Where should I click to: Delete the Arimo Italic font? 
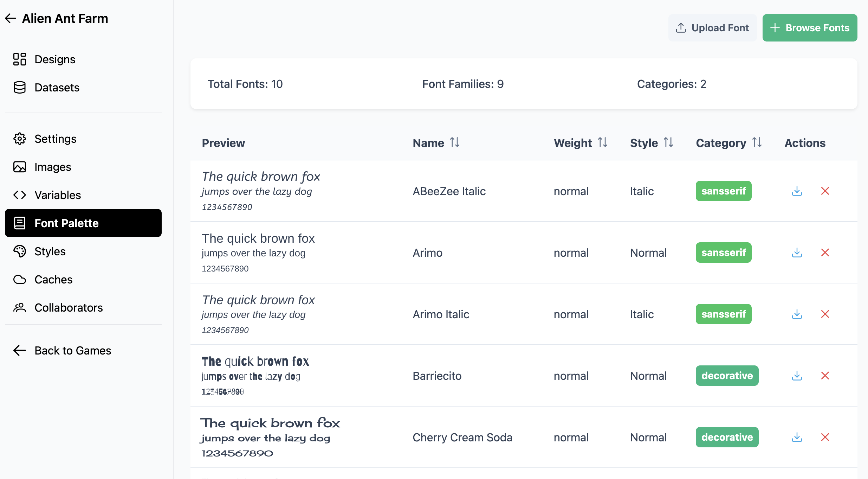[825, 314]
